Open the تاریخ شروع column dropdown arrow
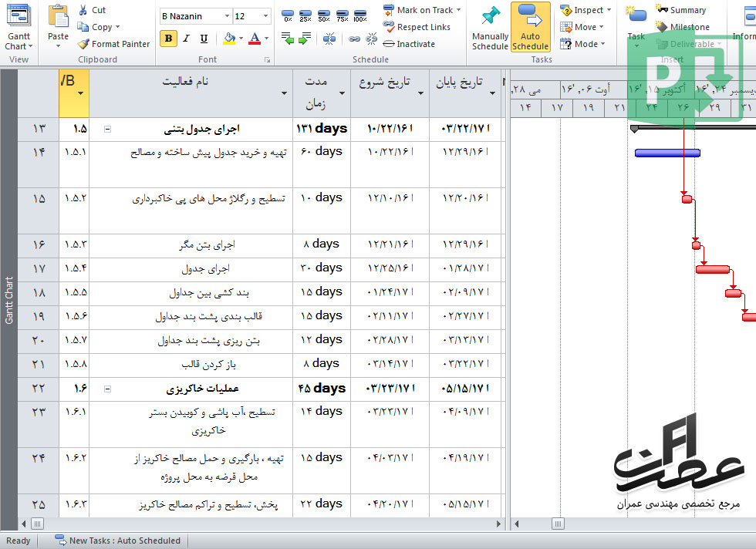The width and height of the screenshot is (756, 549). tap(420, 93)
